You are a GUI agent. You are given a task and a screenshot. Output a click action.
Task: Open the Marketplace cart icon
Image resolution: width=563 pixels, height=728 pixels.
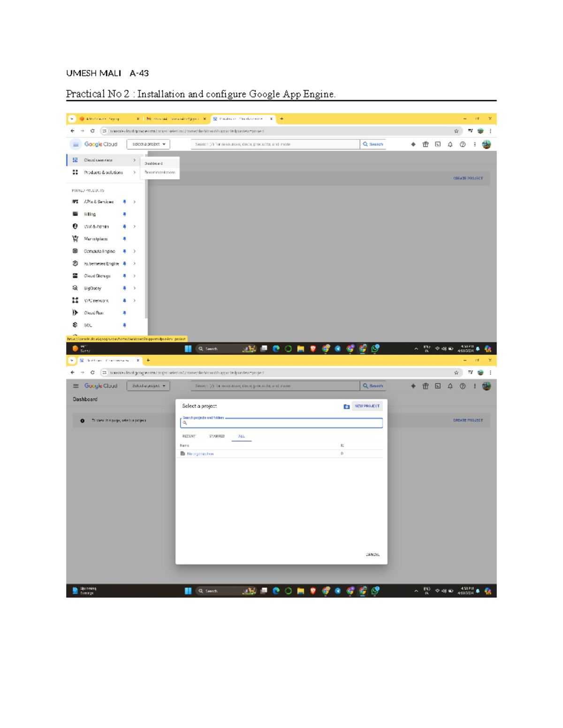click(75, 239)
